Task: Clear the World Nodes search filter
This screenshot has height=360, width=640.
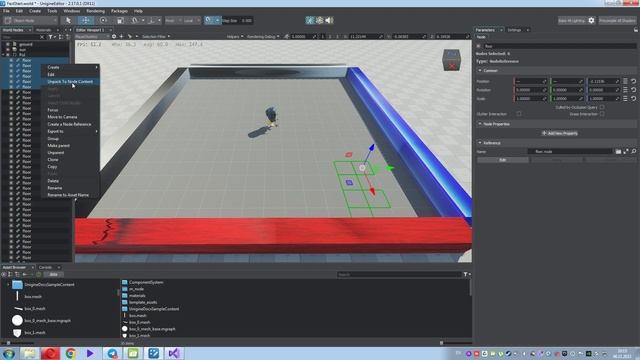Action: (x=42, y=37)
